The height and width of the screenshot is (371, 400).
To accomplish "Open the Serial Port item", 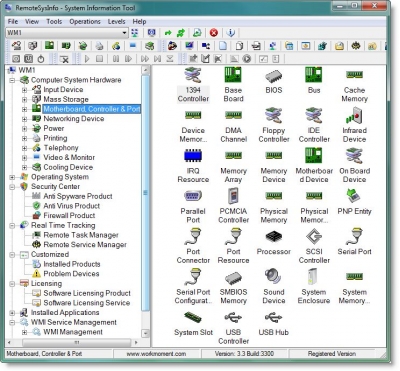I will 354,242.
